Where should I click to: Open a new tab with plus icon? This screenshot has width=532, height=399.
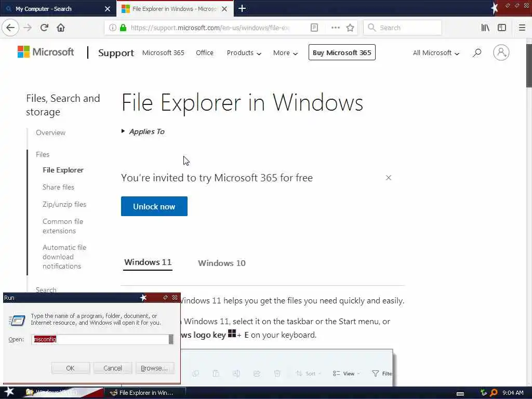[242, 8]
